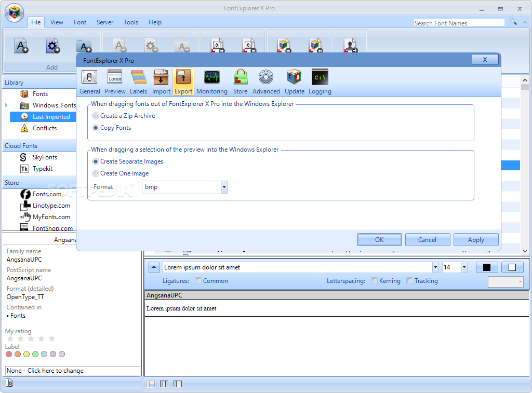Image resolution: width=532 pixels, height=393 pixels.
Task: Click the third preview layout icon at bottom
Action: tap(178, 384)
